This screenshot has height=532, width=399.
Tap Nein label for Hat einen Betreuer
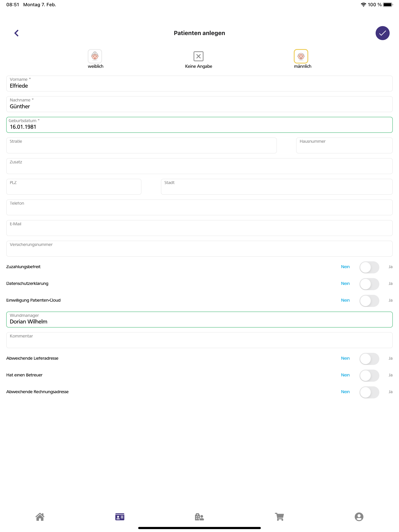(345, 375)
